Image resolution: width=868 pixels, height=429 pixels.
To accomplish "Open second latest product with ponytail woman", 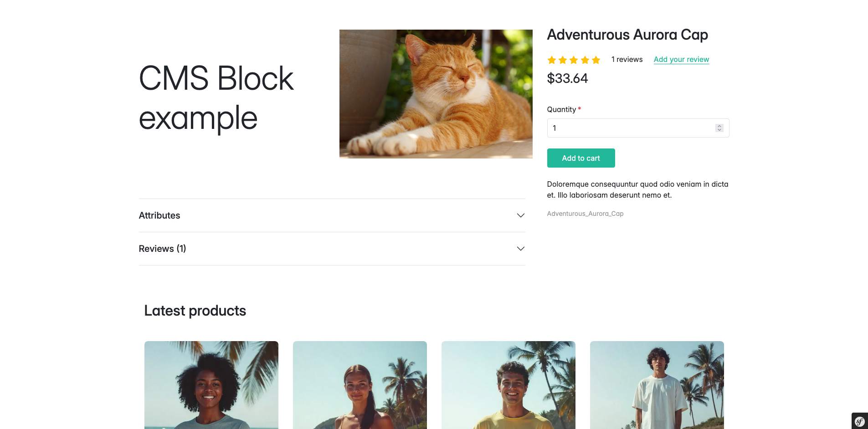I will pyautogui.click(x=360, y=385).
